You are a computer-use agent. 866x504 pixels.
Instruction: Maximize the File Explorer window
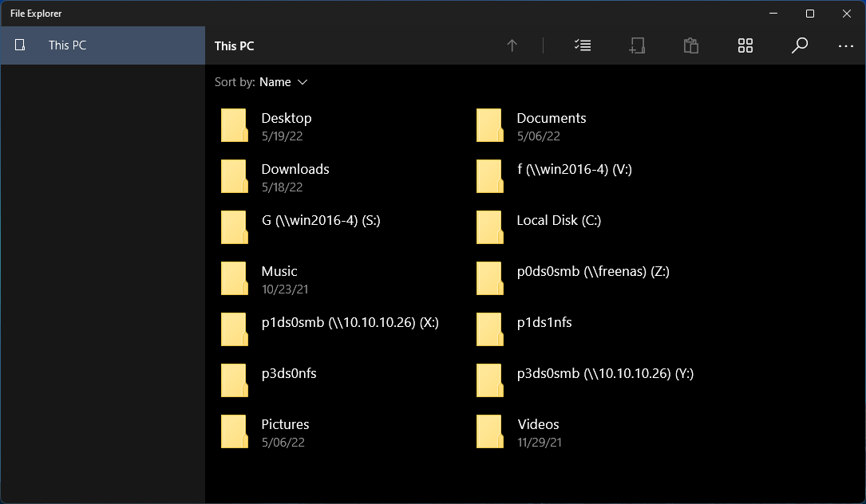coord(809,14)
